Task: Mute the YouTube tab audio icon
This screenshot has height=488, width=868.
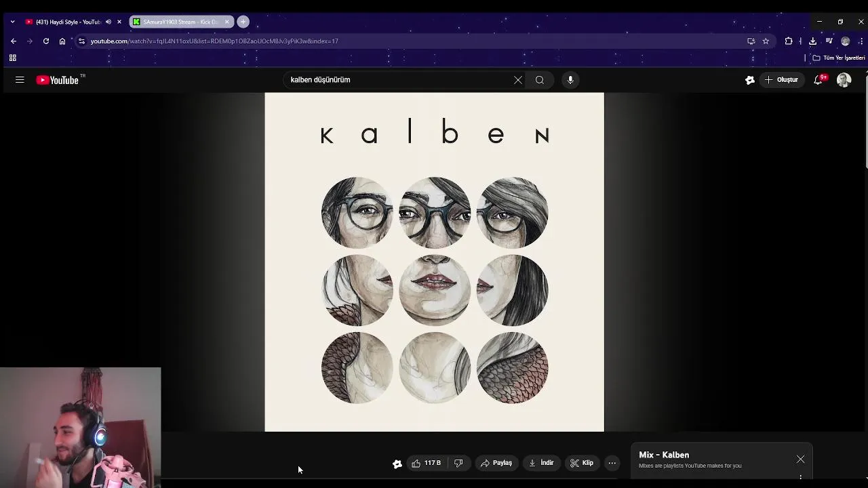Action: 108,22
